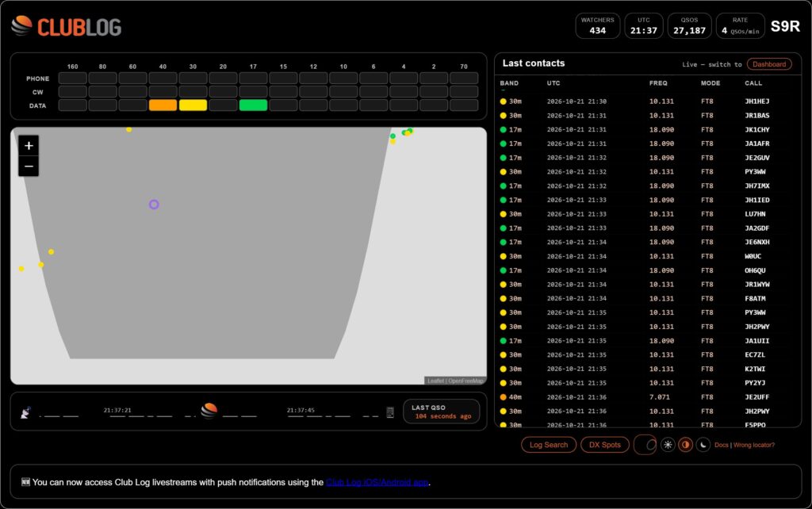Image resolution: width=812 pixels, height=509 pixels.
Task: Open the Club Log iOS/Android app link
Action: coord(377,482)
